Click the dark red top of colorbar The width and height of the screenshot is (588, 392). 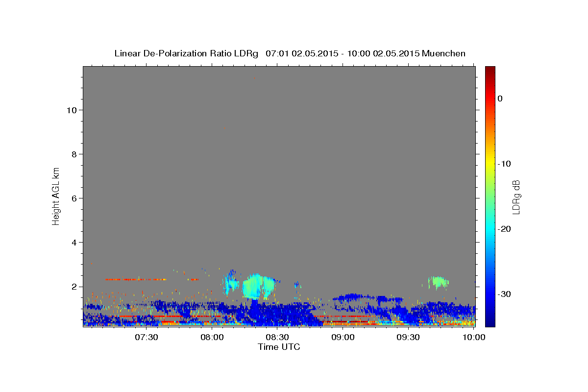(490, 70)
